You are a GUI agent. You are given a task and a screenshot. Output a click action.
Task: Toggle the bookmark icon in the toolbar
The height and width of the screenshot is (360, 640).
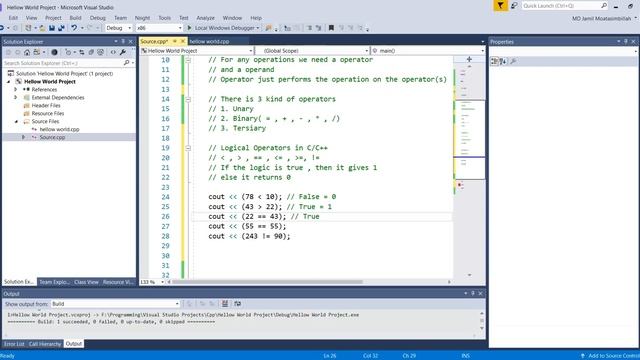[x=331, y=28]
